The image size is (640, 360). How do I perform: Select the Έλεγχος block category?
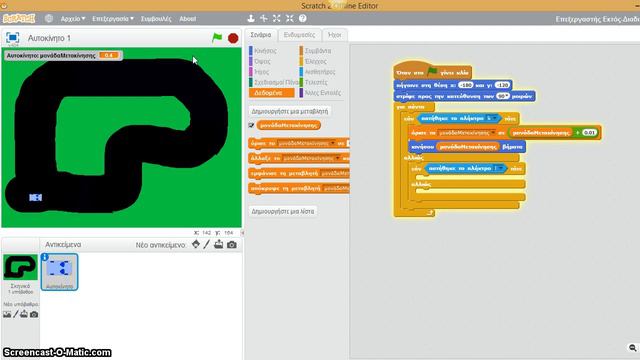[316, 61]
